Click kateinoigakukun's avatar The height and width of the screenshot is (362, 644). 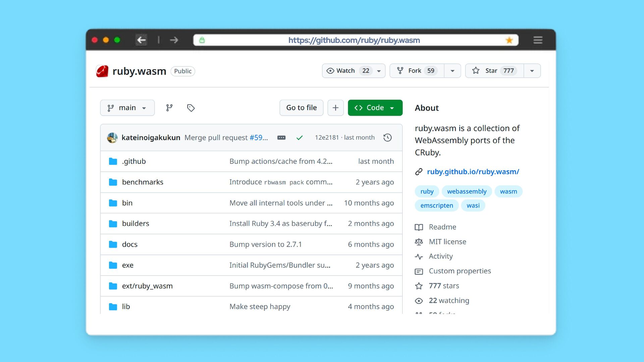pyautogui.click(x=112, y=138)
